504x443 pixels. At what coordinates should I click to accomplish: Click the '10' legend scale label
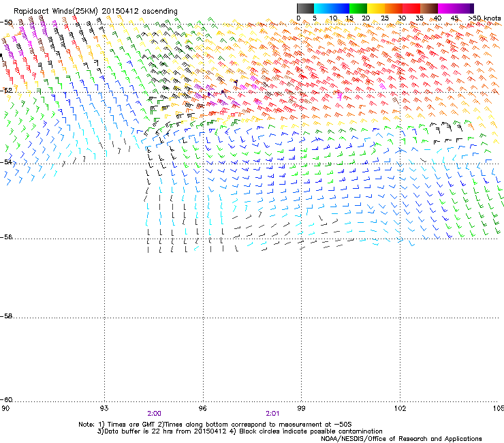pos(333,18)
